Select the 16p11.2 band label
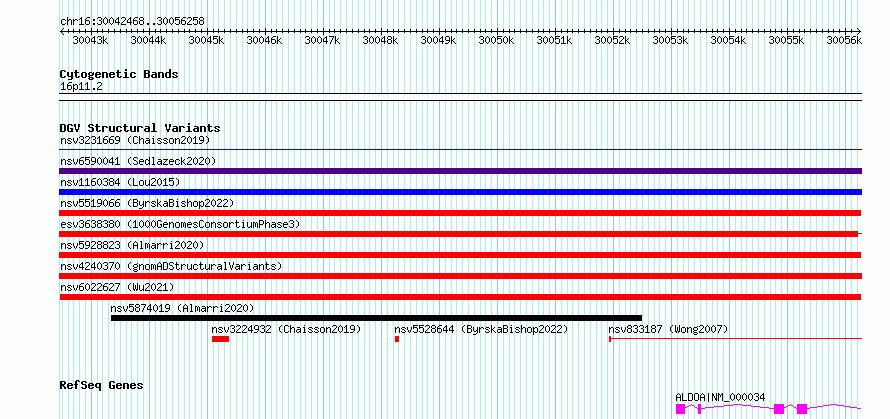This screenshot has width=890, height=419. (x=81, y=87)
